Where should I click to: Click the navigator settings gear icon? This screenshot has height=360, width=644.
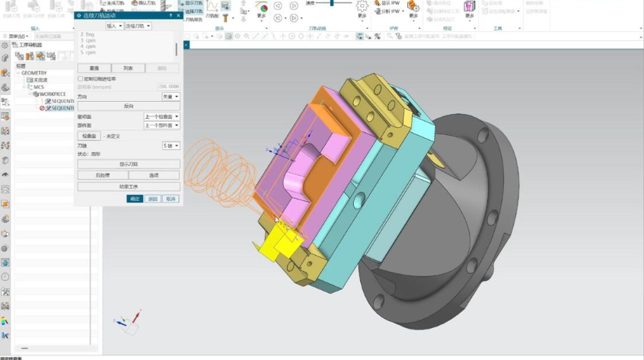pyautogui.click(x=5, y=46)
